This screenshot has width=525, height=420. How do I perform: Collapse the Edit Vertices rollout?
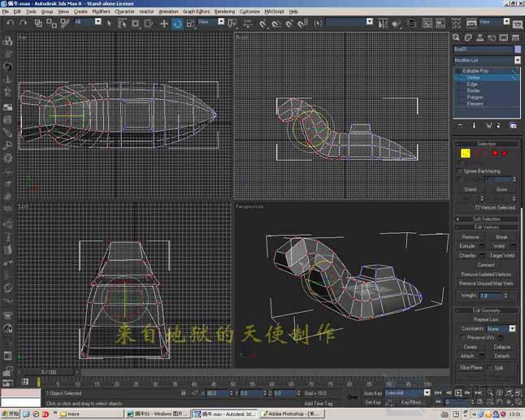click(487, 227)
